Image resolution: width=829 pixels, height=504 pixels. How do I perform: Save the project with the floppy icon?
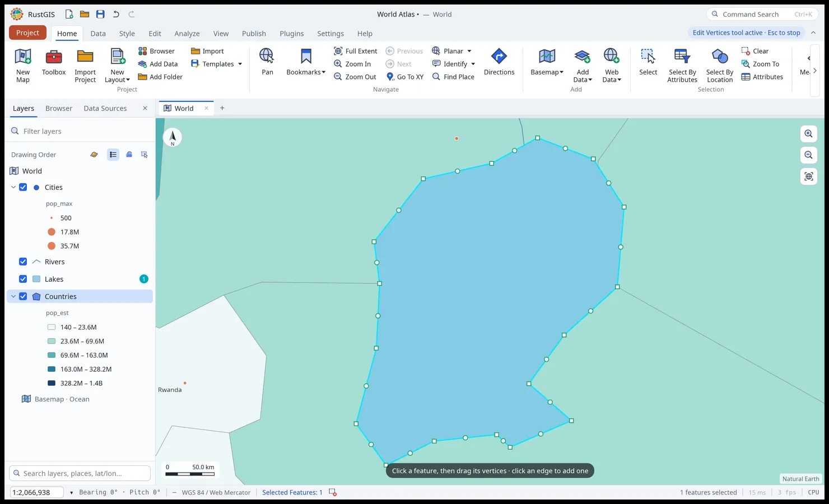100,14
